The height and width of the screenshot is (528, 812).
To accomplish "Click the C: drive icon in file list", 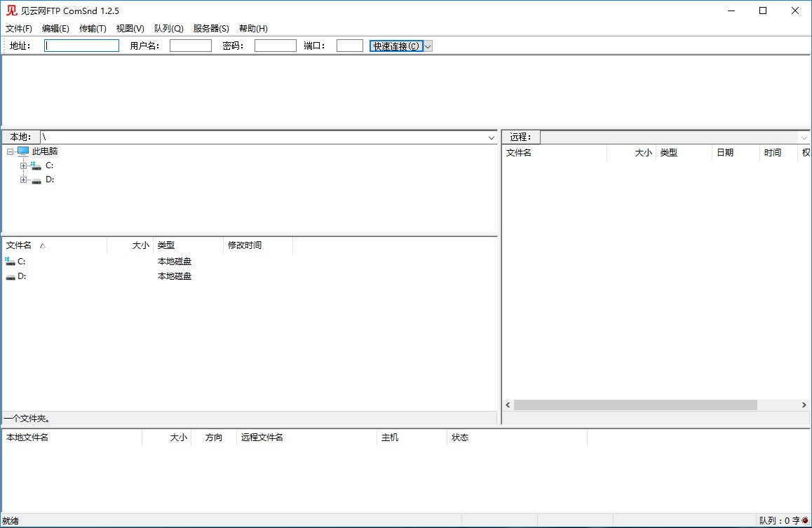I will tap(10, 262).
